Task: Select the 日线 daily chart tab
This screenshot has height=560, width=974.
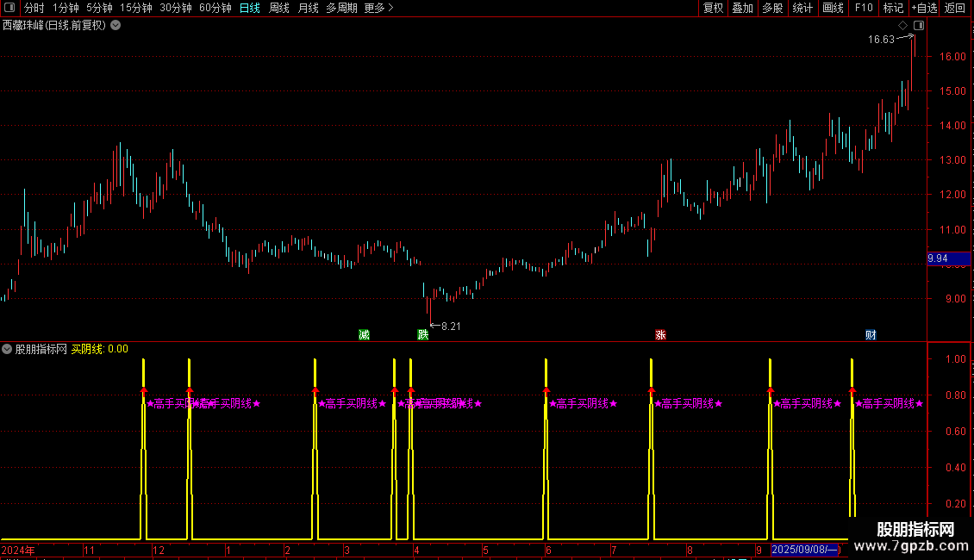Action: [250, 8]
